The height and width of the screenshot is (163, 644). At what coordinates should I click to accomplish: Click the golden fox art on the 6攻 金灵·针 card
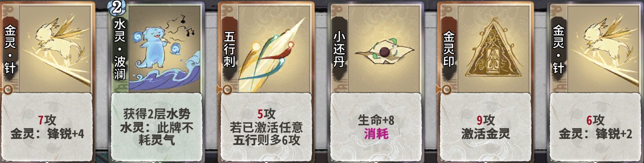(603, 49)
